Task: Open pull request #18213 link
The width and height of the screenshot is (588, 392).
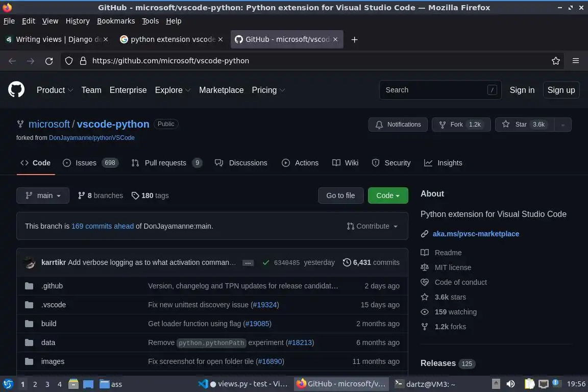Action: tap(300, 342)
